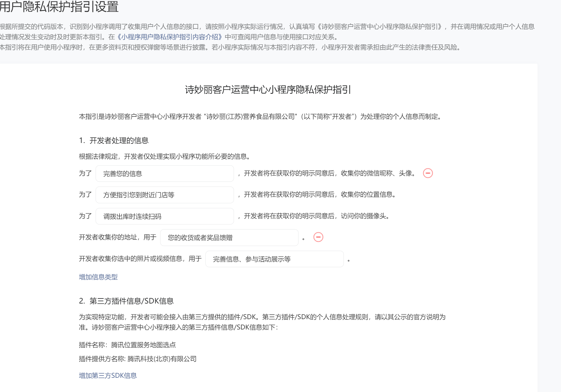
Task: Remove the address collection row
Action: click(318, 237)
